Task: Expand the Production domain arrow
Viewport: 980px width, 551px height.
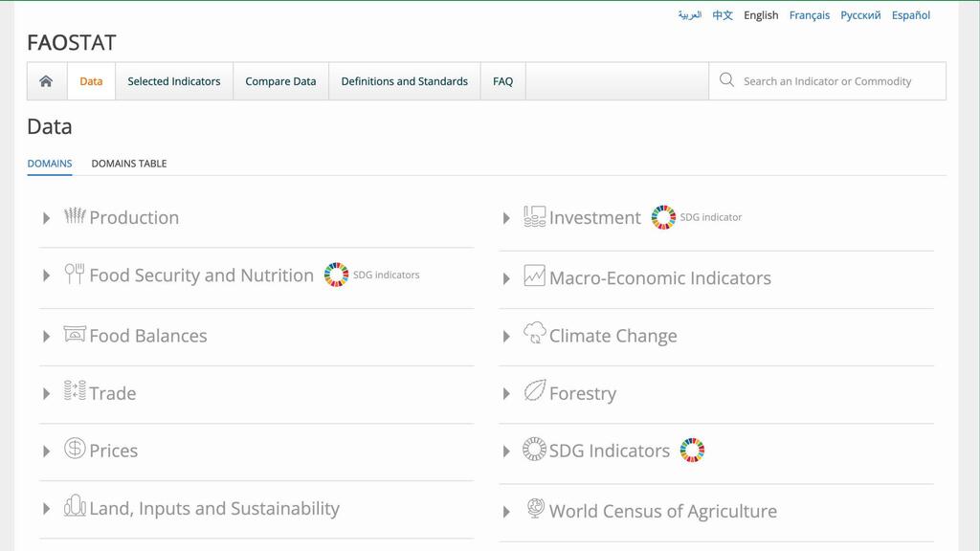Action: 46,218
